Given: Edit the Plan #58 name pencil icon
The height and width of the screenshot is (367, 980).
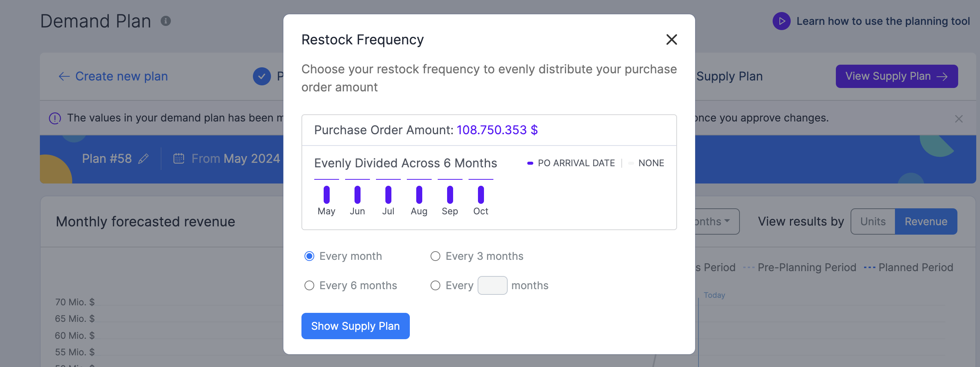Looking at the screenshot, I should (143, 158).
